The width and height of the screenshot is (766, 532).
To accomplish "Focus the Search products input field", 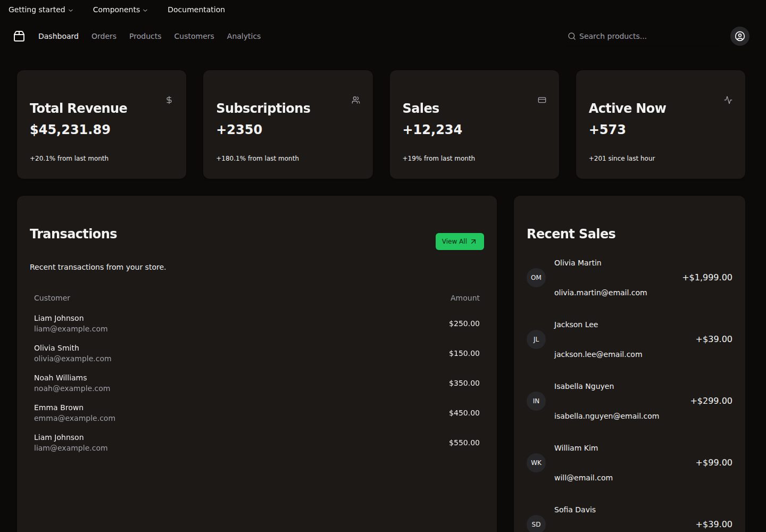I will [x=641, y=36].
